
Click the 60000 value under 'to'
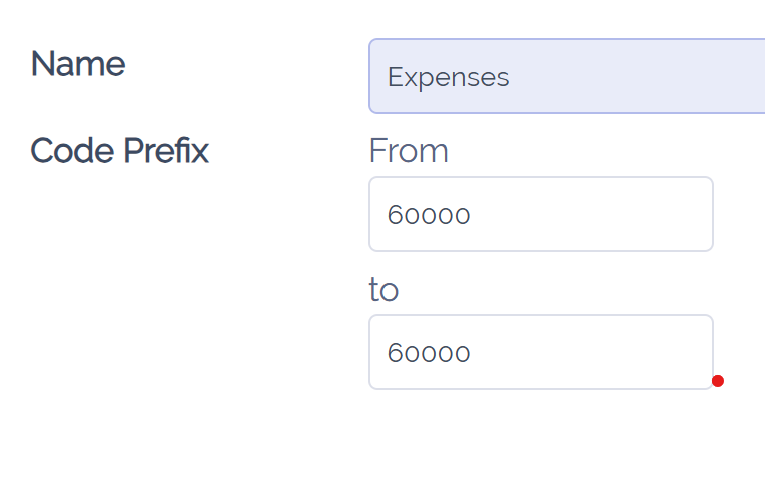coord(429,353)
